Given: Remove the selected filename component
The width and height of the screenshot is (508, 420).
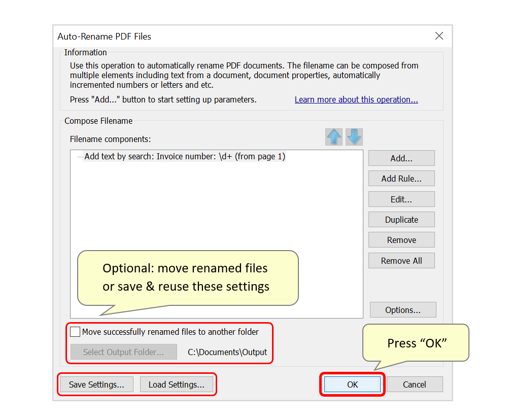Looking at the screenshot, I should point(401,240).
